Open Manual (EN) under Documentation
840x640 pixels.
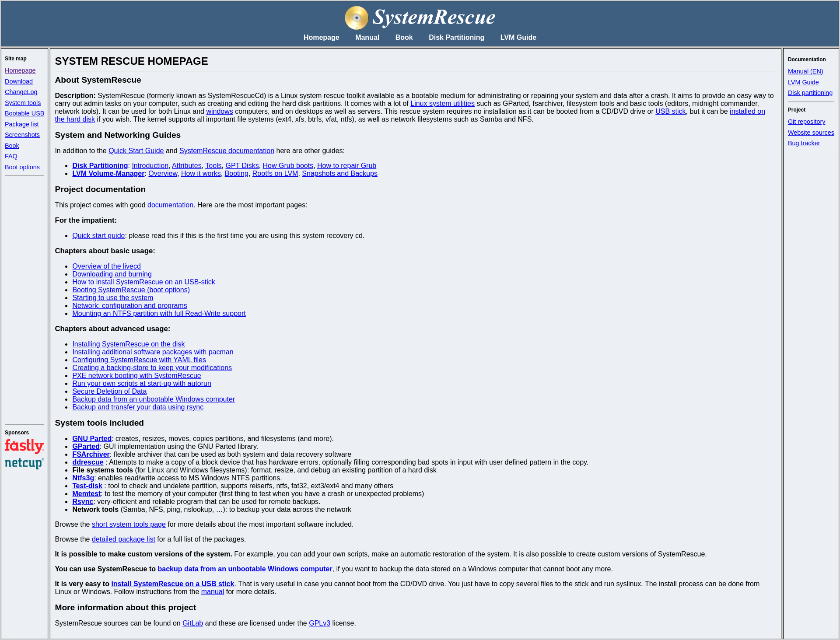pos(805,71)
